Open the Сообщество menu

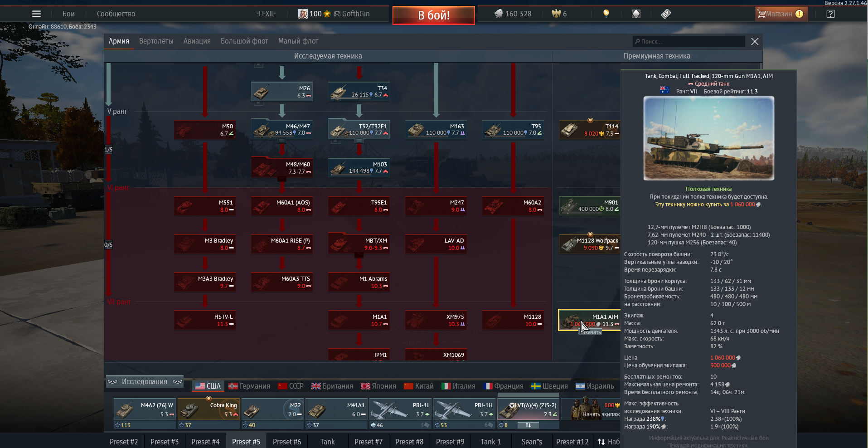(116, 14)
